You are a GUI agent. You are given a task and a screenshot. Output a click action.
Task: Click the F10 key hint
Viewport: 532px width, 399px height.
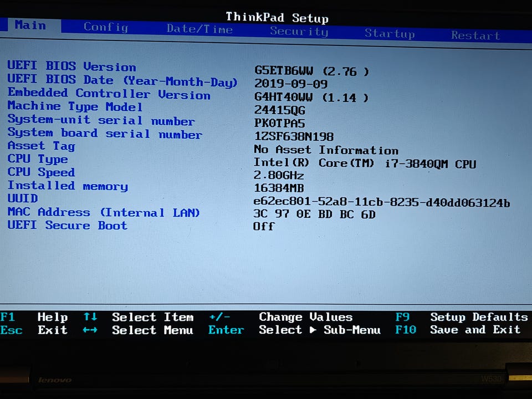pos(406,329)
